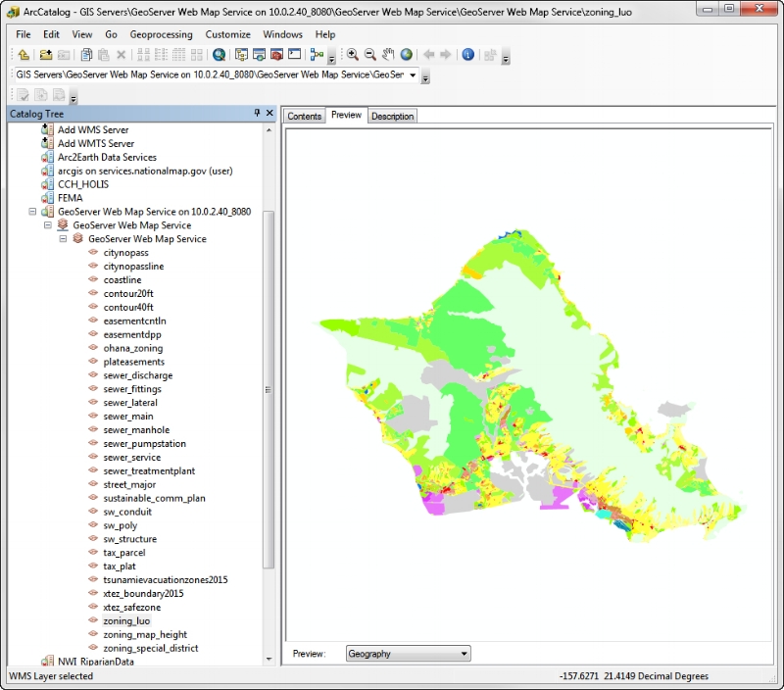This screenshot has height=690, width=784.
Task: Zoom to Full Extent with the globe icon
Action: pos(406,55)
